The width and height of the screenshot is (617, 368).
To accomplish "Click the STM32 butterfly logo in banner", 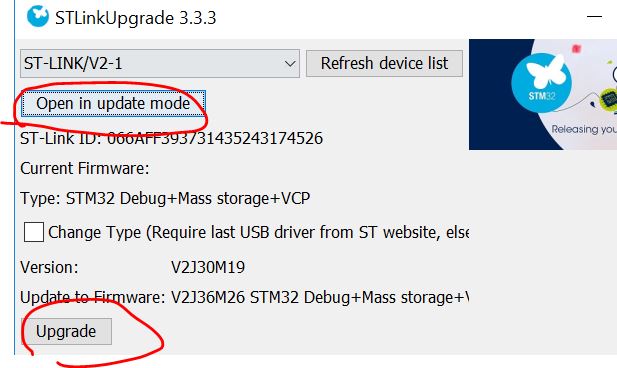I will [x=541, y=83].
